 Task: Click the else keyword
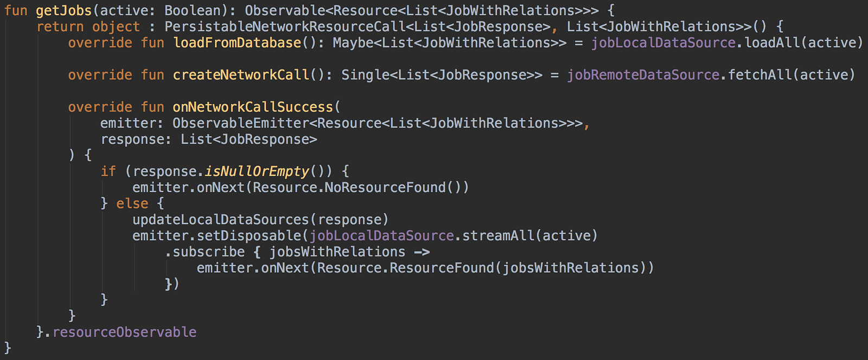tap(132, 203)
